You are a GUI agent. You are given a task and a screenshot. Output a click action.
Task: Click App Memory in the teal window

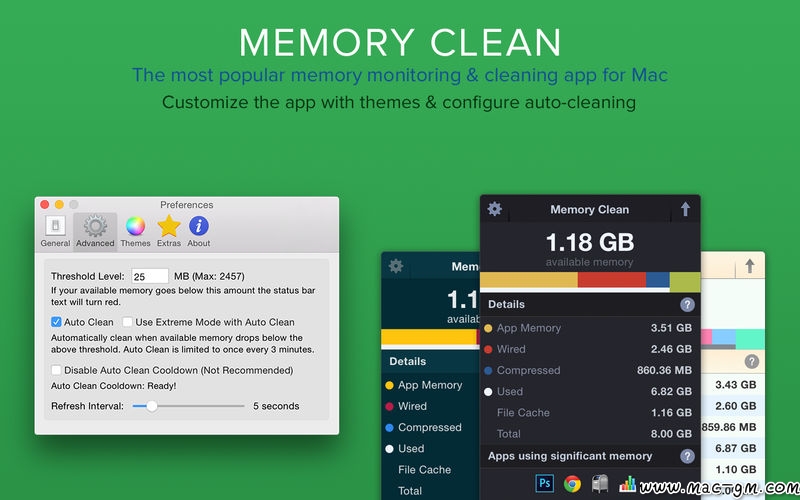click(430, 385)
